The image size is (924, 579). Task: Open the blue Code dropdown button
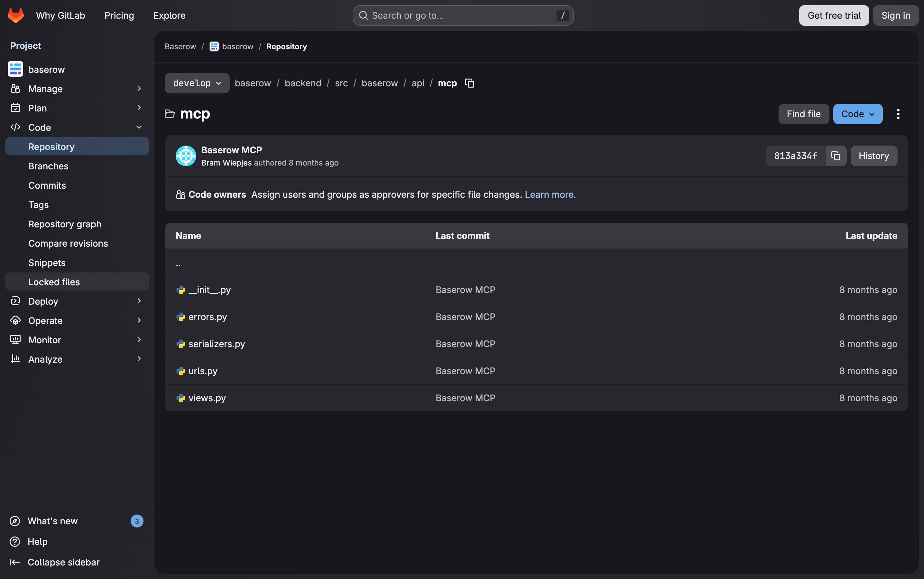(857, 114)
